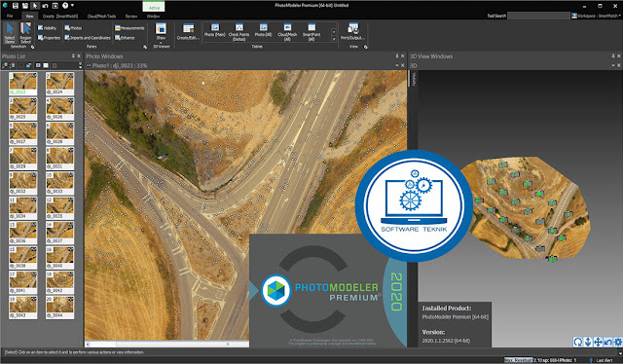Select thumbnail dji_0024 in Photo List
The width and height of the screenshot is (623, 364).
pos(59,84)
